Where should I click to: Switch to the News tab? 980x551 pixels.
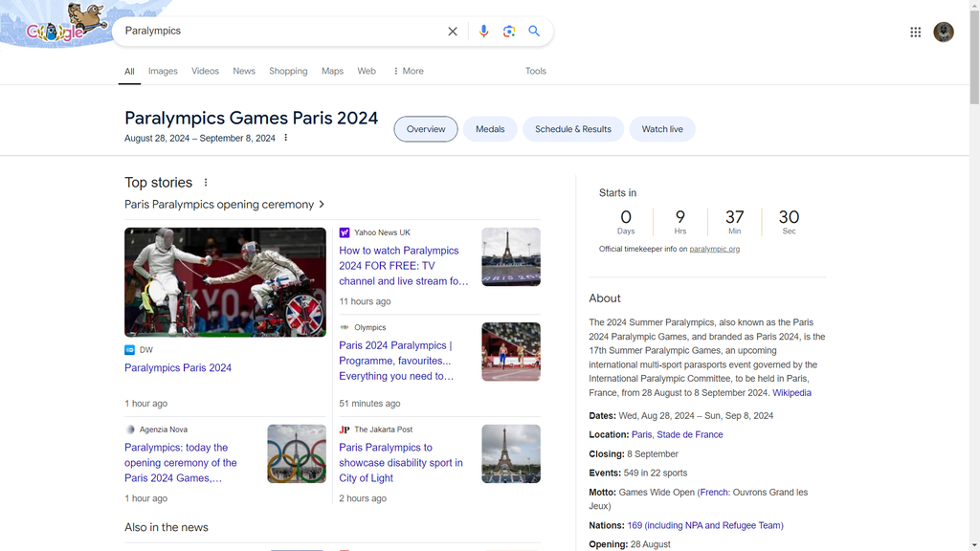tap(244, 71)
